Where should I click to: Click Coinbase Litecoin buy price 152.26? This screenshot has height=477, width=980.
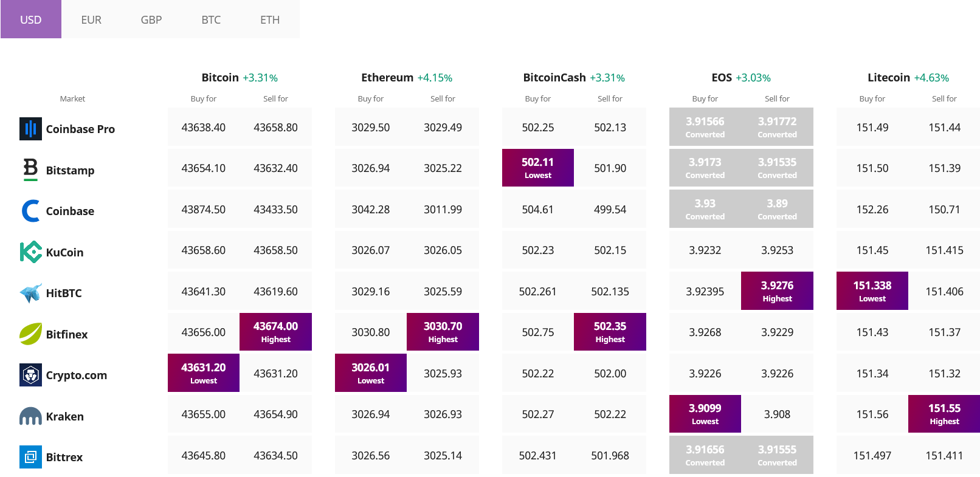click(x=872, y=210)
